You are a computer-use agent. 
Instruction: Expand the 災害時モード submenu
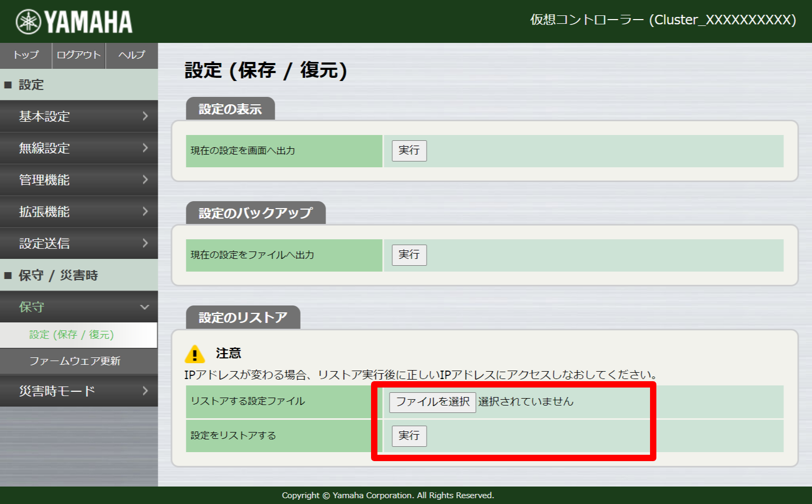click(x=78, y=391)
